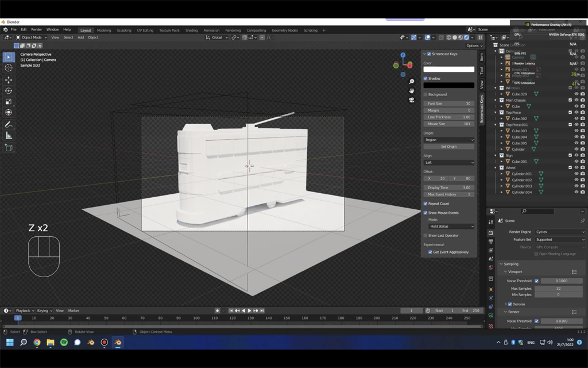Uncheck Get Event Aggressively
This screenshot has width=588, height=368.
pyautogui.click(x=430, y=252)
